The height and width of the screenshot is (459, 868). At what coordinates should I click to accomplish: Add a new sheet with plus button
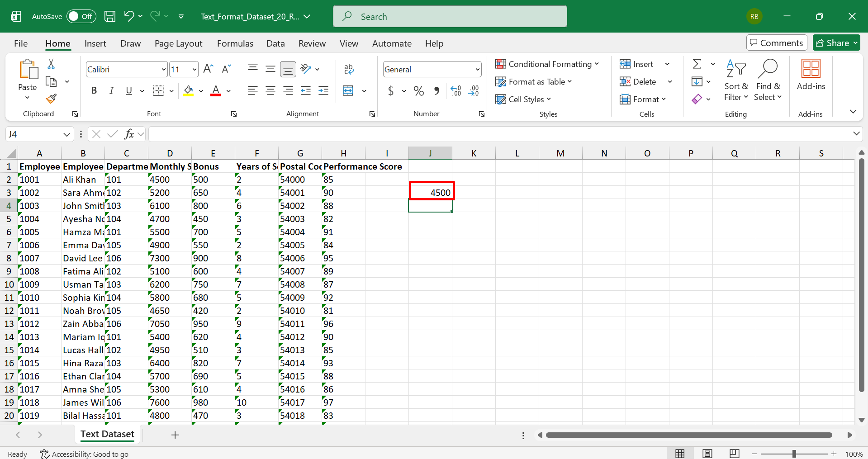(x=175, y=435)
